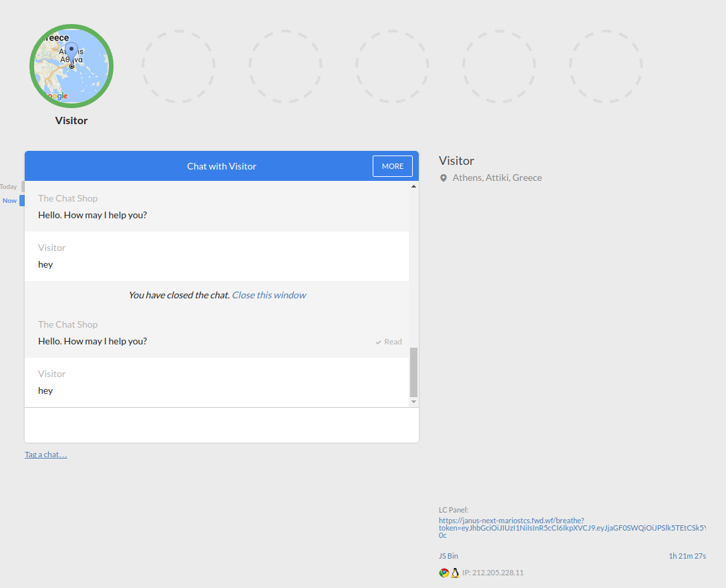726x588 pixels.
Task: Click the 'LC Panel:' label
Action: pyautogui.click(x=453, y=510)
